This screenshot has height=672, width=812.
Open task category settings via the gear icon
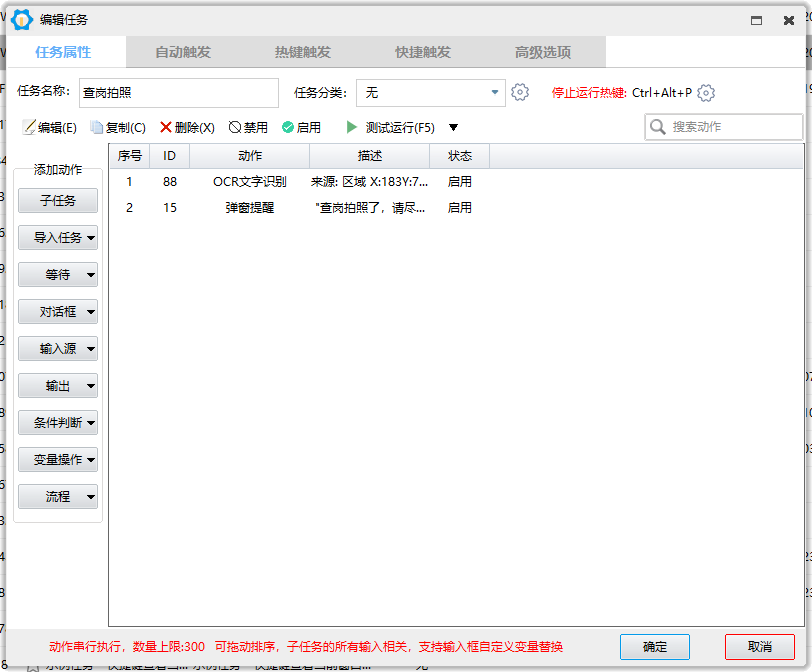pos(520,93)
